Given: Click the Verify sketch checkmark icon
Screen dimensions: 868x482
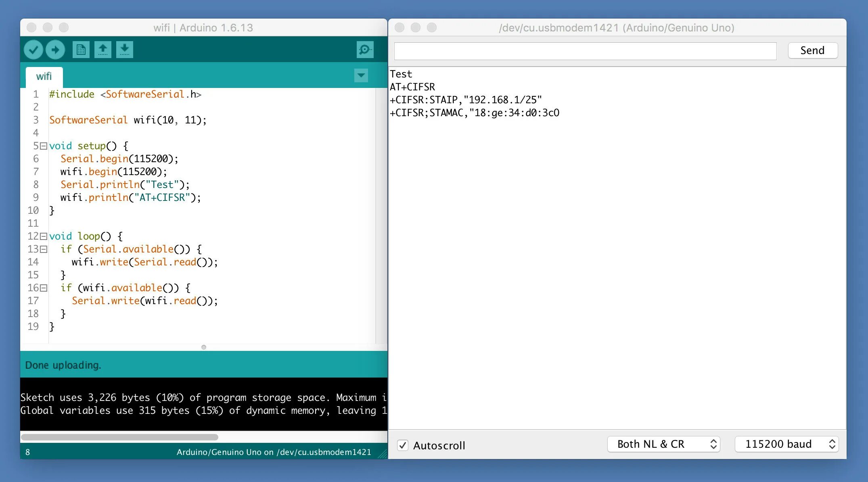Looking at the screenshot, I should pyautogui.click(x=33, y=50).
